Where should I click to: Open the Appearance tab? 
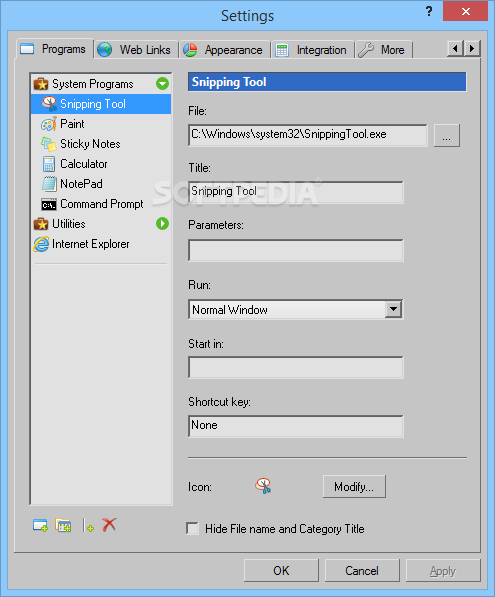point(224,50)
